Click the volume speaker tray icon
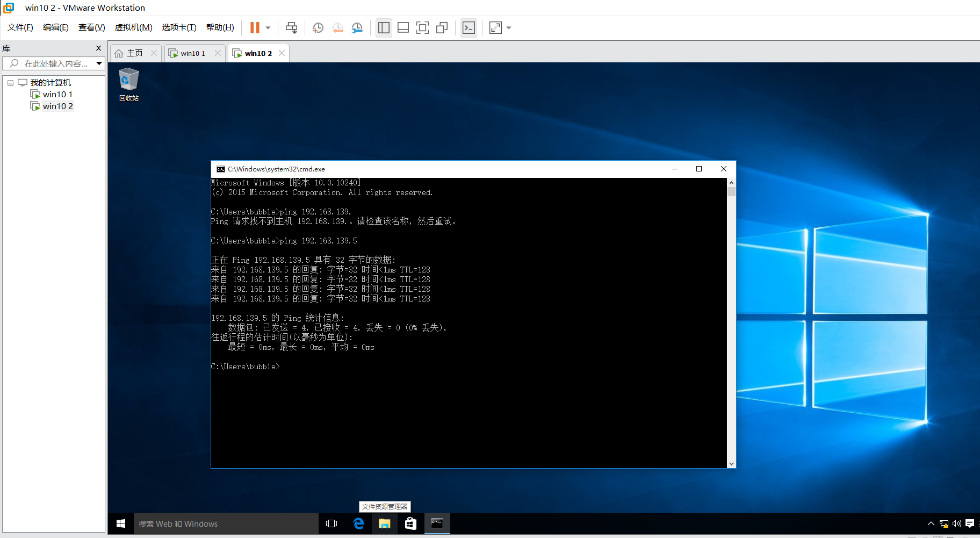This screenshot has width=980, height=538. (x=957, y=523)
